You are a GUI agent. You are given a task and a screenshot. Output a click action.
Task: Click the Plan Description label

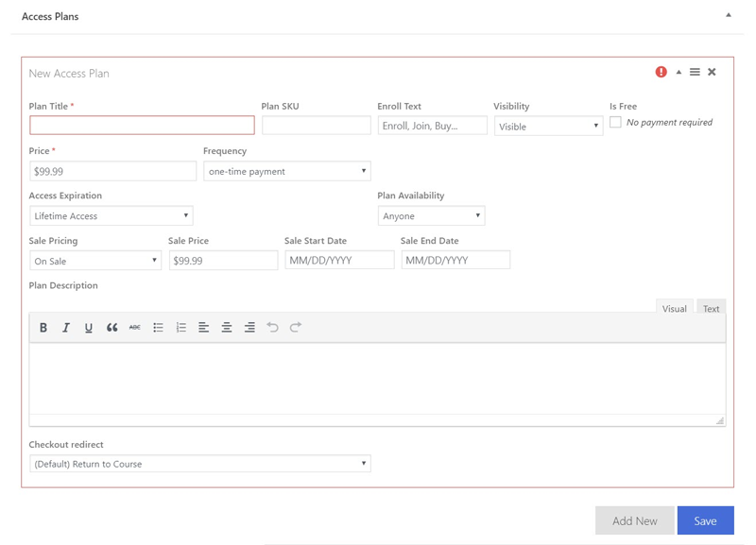pyautogui.click(x=63, y=285)
